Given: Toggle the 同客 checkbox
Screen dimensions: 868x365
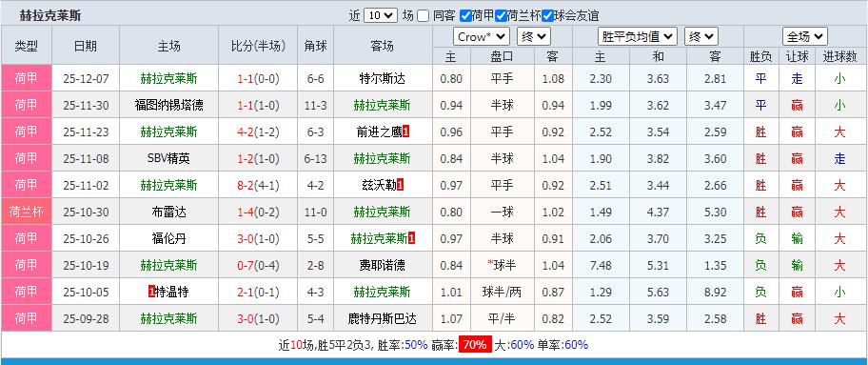Looking at the screenshot, I should [423, 15].
